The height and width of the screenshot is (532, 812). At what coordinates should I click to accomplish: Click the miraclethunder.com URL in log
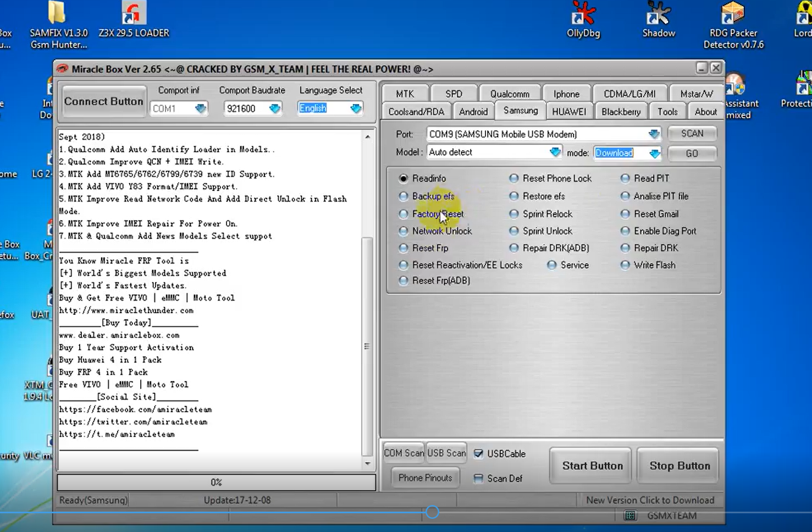click(x=126, y=310)
